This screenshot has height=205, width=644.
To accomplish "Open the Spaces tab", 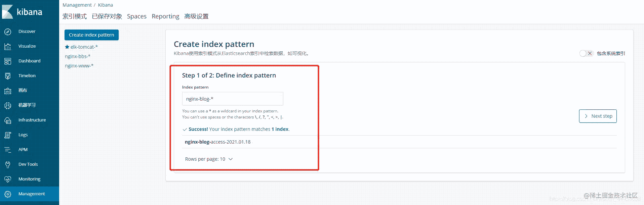I will [x=136, y=16].
